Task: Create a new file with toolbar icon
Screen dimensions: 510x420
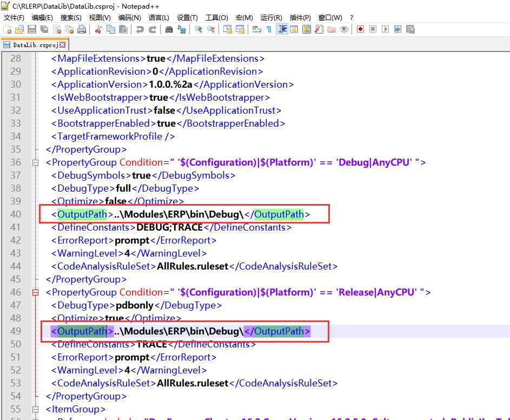Action: tap(7, 30)
